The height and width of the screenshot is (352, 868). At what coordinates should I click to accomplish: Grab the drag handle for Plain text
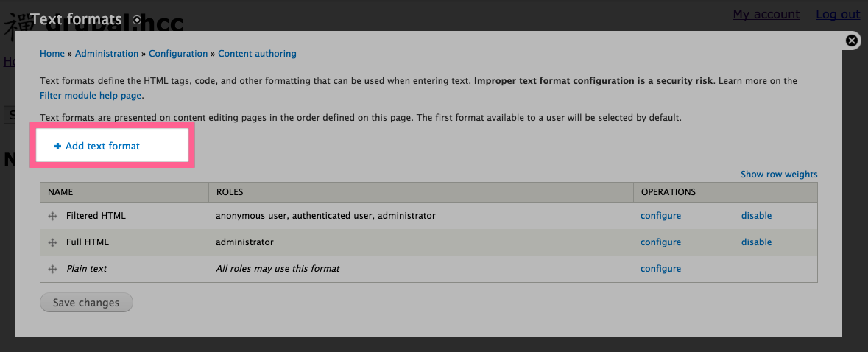[53, 269]
